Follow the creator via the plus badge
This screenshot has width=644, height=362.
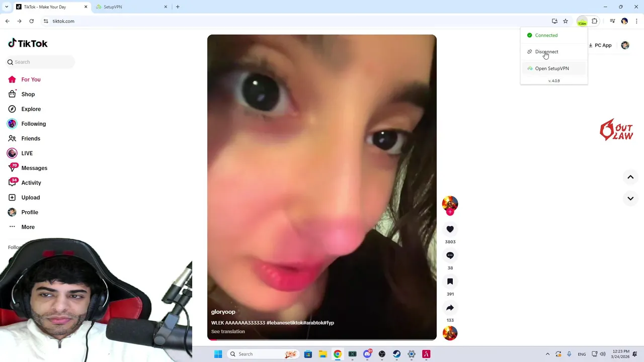[x=450, y=212]
